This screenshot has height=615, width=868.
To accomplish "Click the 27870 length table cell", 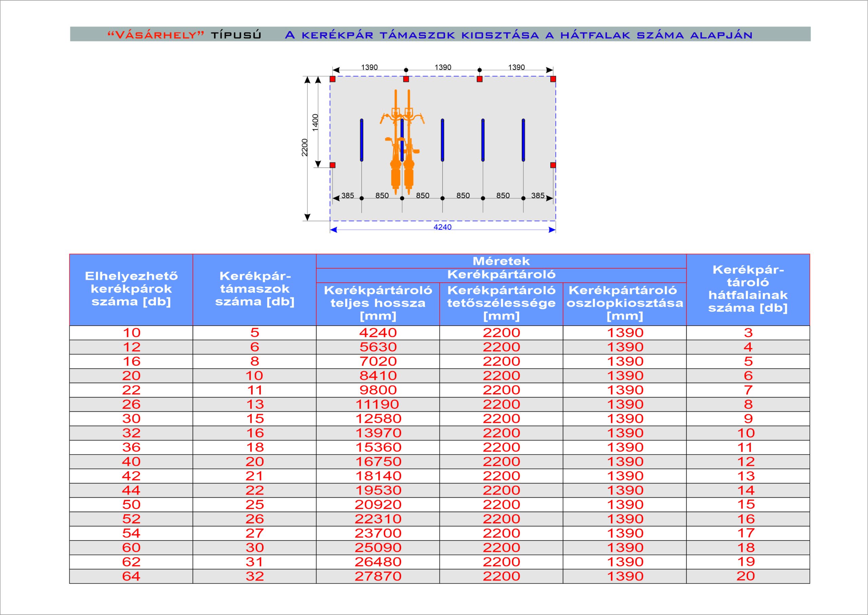I will tap(378, 576).
